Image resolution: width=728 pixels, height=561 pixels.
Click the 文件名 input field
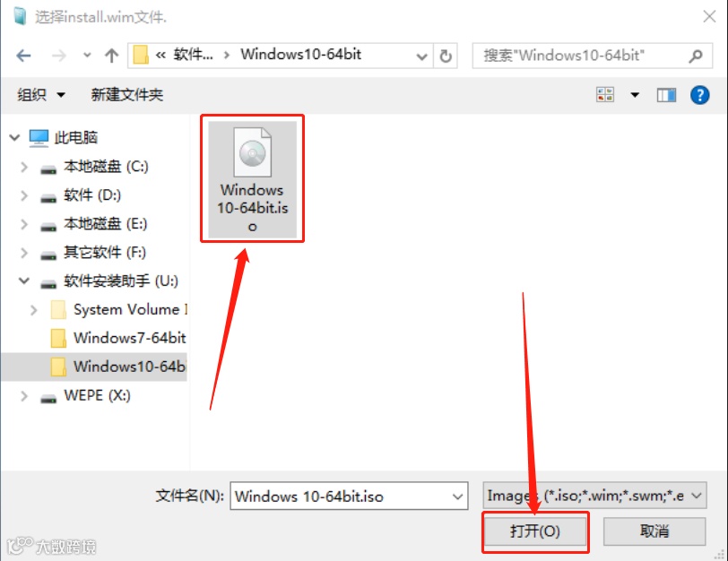pos(349,496)
